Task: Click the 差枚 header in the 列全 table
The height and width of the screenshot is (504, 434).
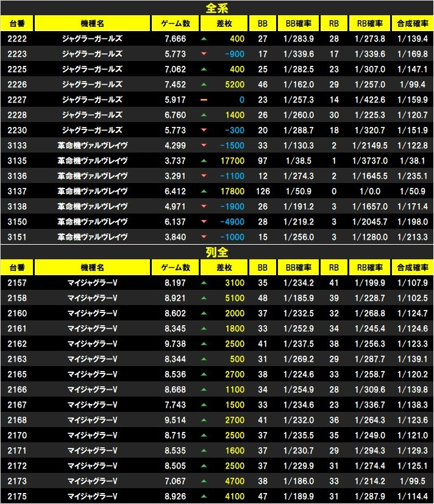Action: point(224,267)
